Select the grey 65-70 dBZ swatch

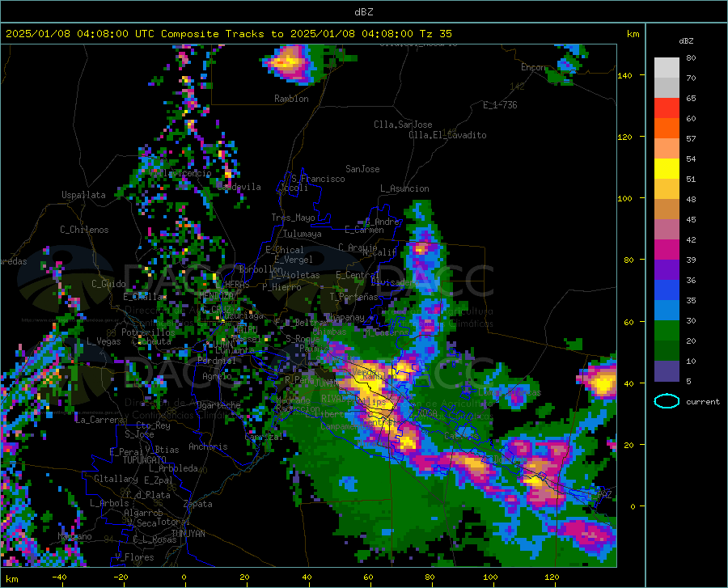point(667,87)
